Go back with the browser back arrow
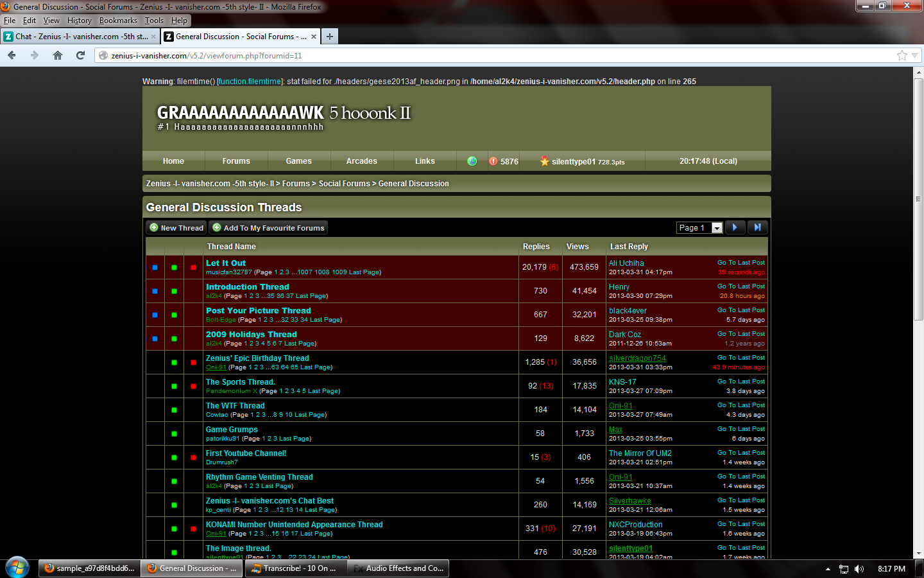Viewport: 924px width, 578px height. (x=12, y=55)
